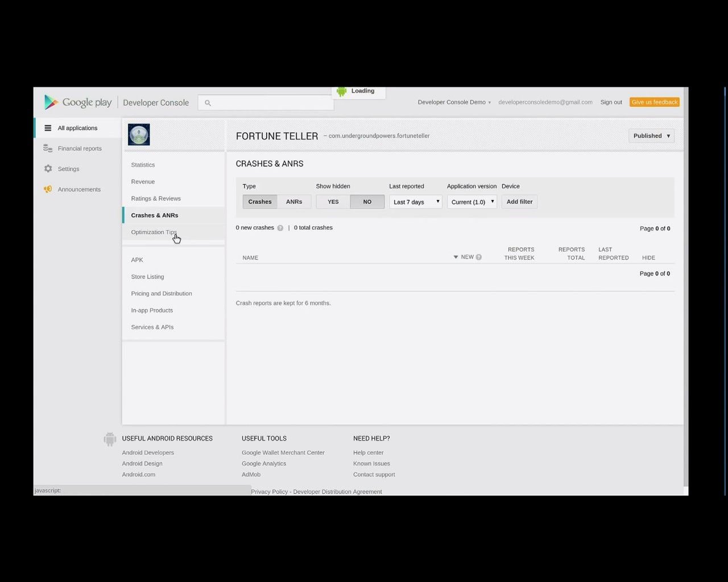Open the AdMob link
The image size is (728, 582).
[x=251, y=475]
